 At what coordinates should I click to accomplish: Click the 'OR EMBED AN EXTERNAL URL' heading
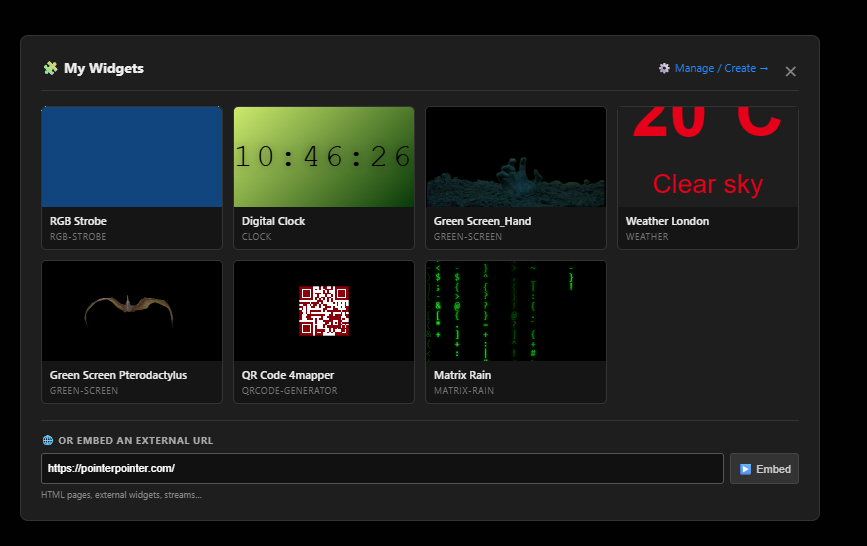click(135, 440)
